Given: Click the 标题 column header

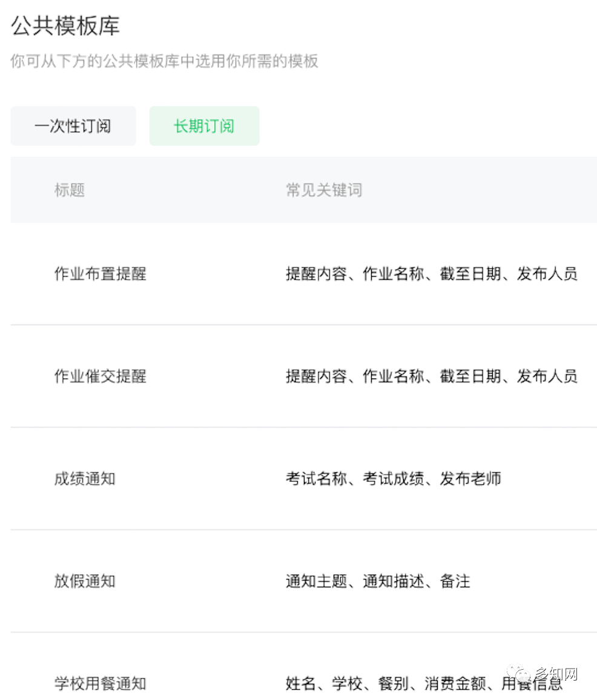Looking at the screenshot, I should (70, 190).
